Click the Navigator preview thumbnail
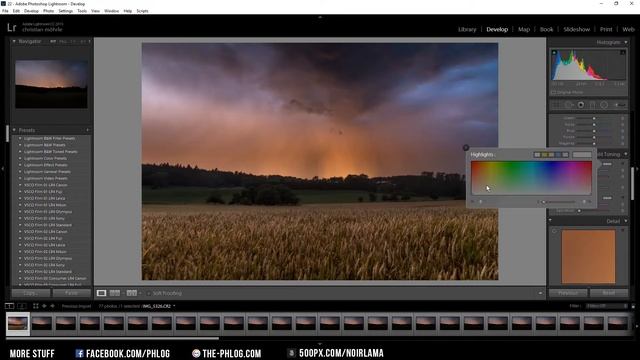 point(51,84)
